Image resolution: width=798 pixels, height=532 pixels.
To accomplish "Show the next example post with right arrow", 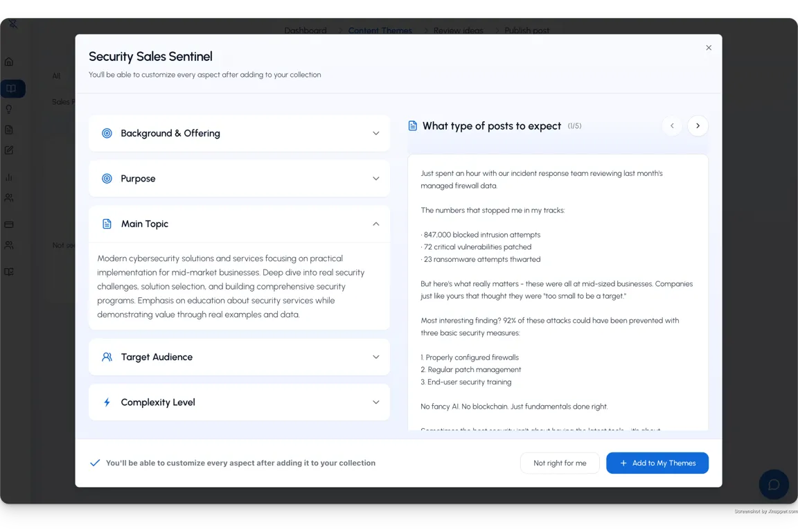I will click(698, 126).
